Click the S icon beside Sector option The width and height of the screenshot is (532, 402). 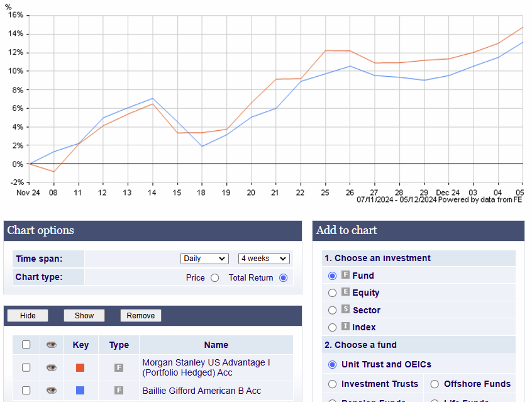click(345, 310)
